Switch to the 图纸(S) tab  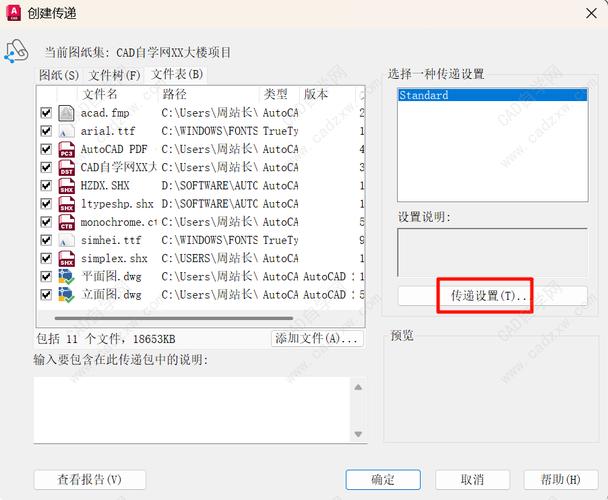pyautogui.click(x=59, y=75)
